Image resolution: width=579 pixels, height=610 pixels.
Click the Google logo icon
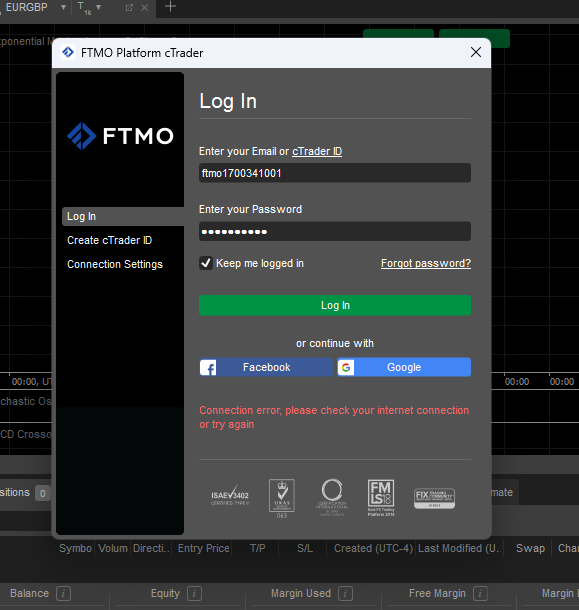(346, 367)
